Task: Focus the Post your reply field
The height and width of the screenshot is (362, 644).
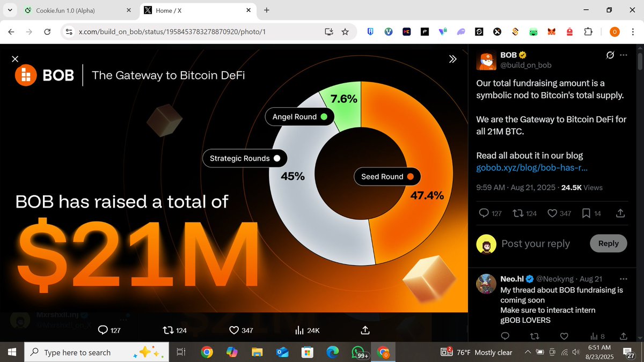Action: pos(536,243)
